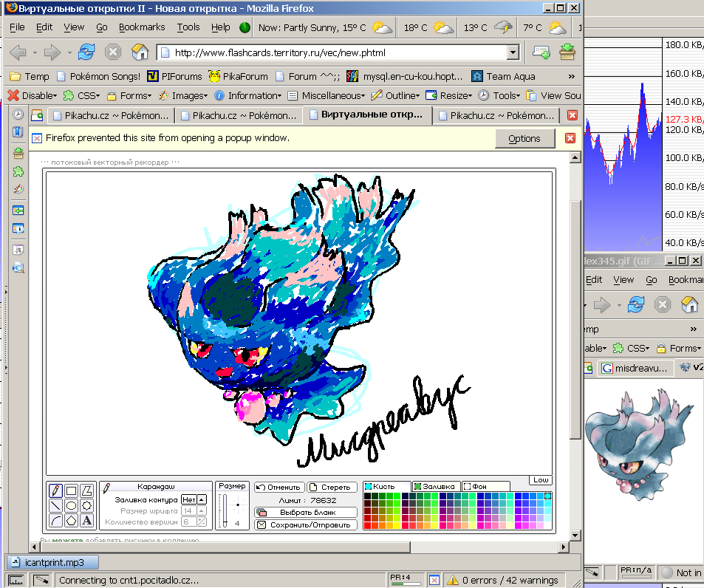Switch to the first Pikachu.cz tab

pos(111,116)
